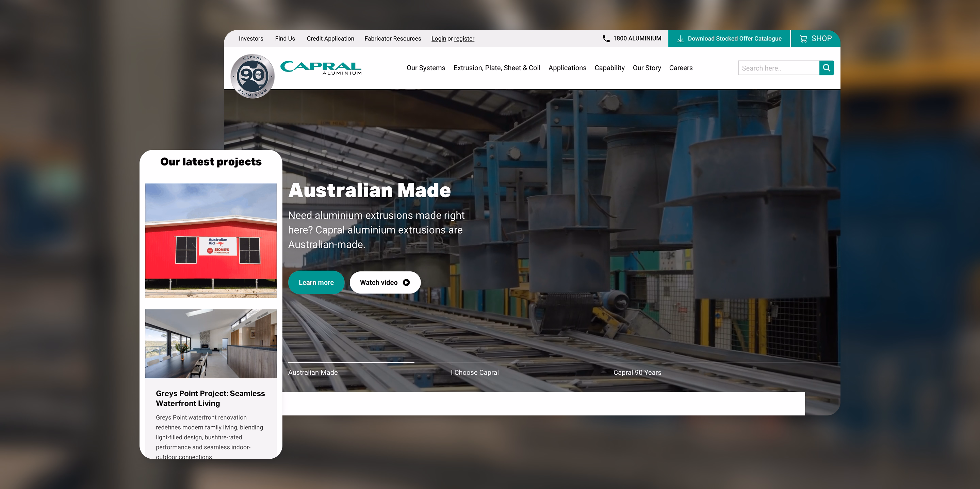Click the register link
The height and width of the screenshot is (489, 980).
pos(464,38)
